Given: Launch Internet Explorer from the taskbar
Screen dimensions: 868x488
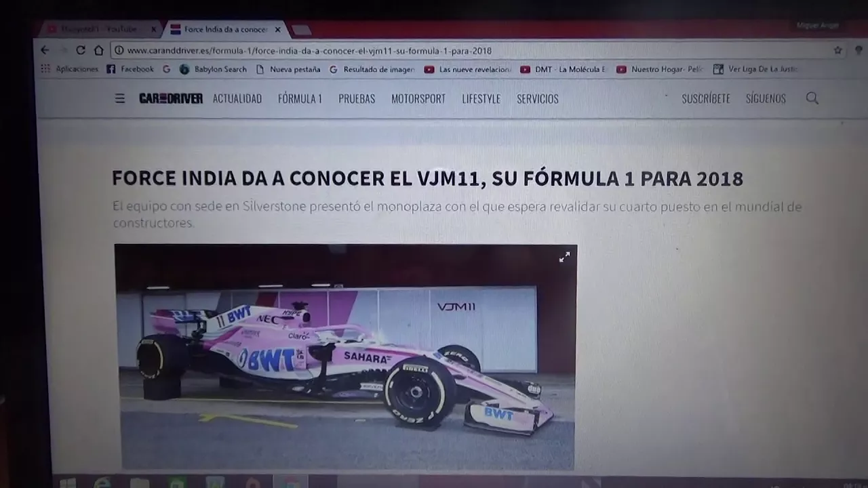Looking at the screenshot, I should (102, 483).
